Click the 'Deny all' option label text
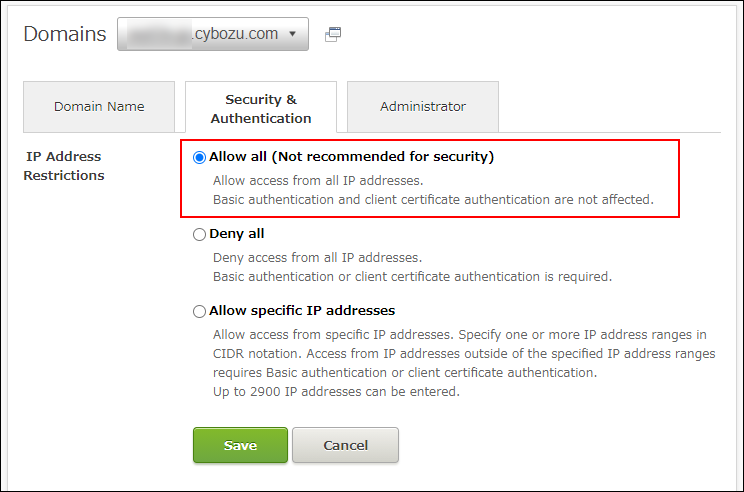The height and width of the screenshot is (492, 744). pyautogui.click(x=237, y=234)
